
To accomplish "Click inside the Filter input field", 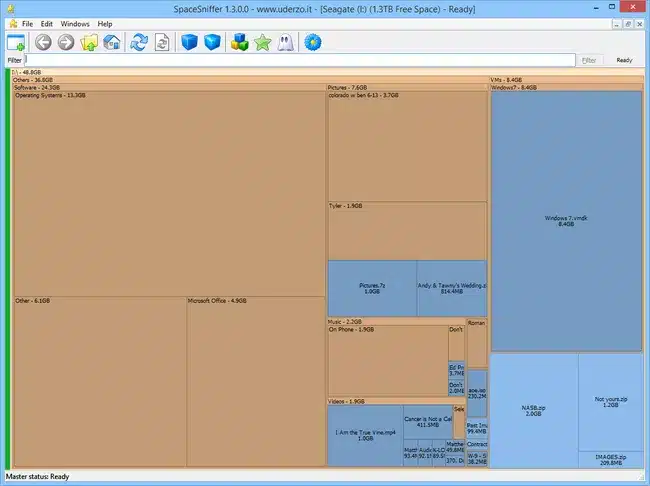I will 300,60.
